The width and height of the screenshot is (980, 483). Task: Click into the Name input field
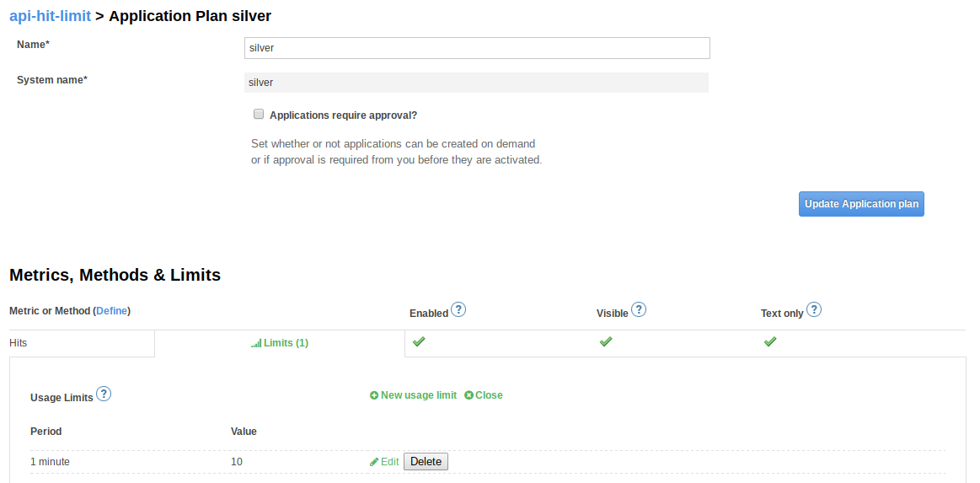click(x=477, y=48)
